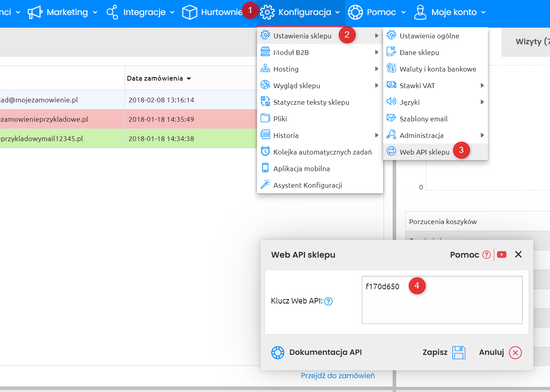Select order row dated 2018-01-18 14:35:49
This screenshot has height=392, width=550.
pyautogui.click(x=129, y=119)
